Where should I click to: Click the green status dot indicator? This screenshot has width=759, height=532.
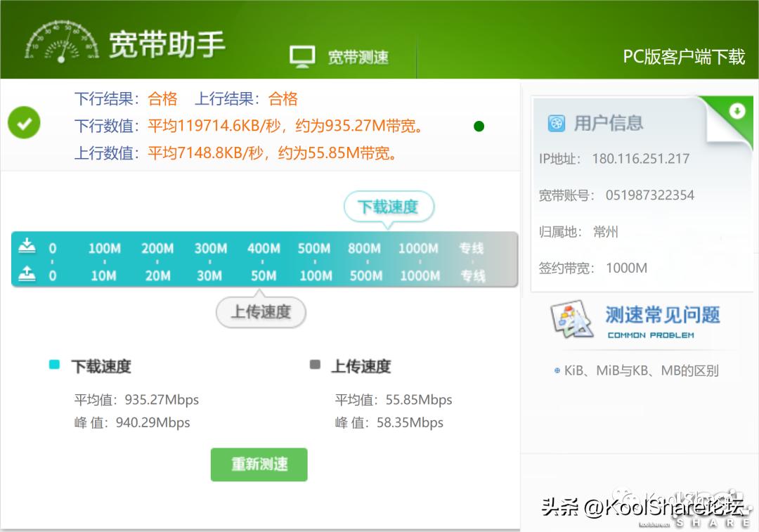(x=479, y=126)
